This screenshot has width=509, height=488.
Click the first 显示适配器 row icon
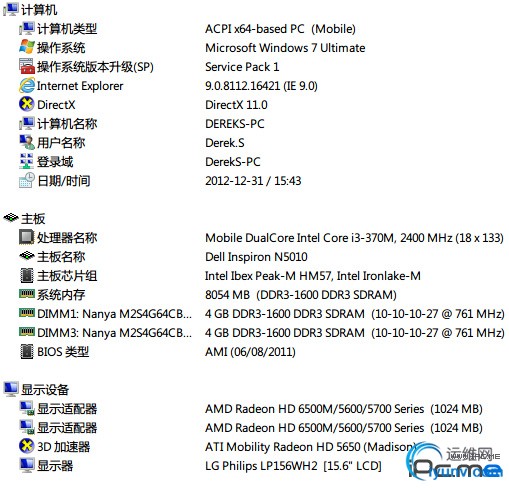click(x=27, y=408)
